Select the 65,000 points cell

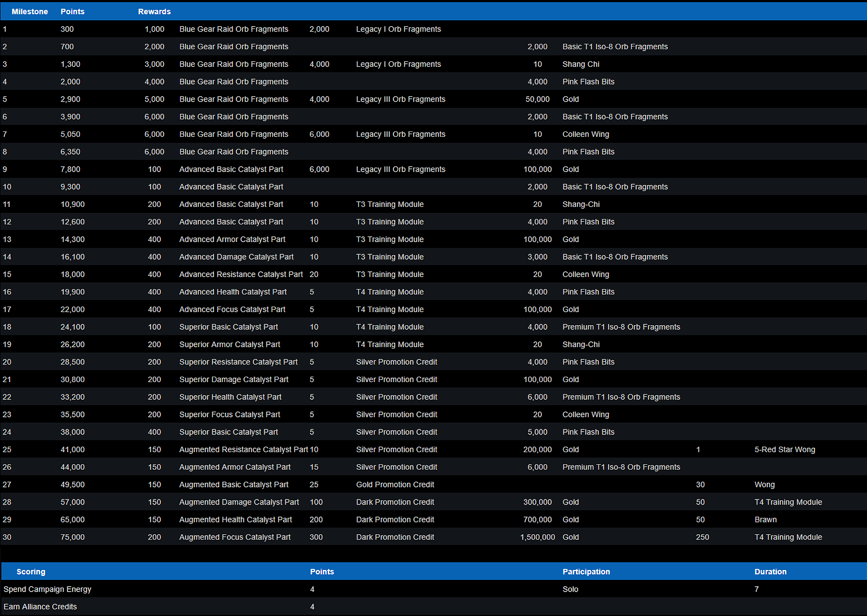pyautogui.click(x=73, y=520)
